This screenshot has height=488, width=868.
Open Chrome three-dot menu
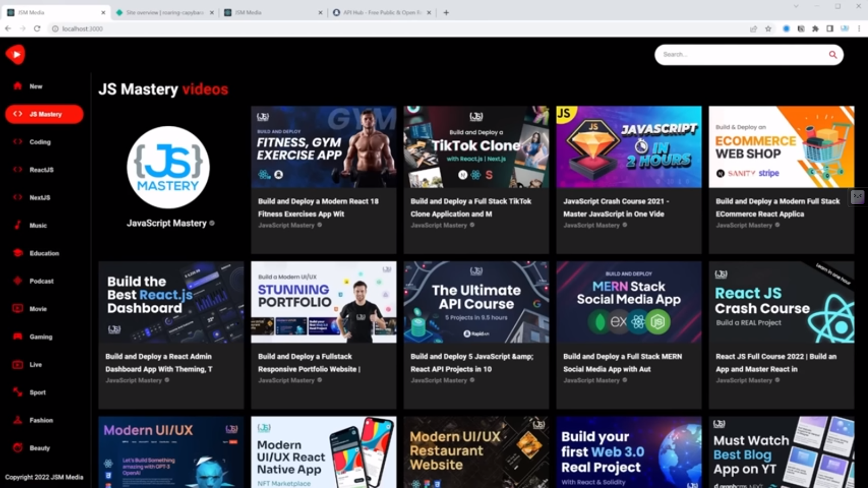pyautogui.click(x=859, y=29)
